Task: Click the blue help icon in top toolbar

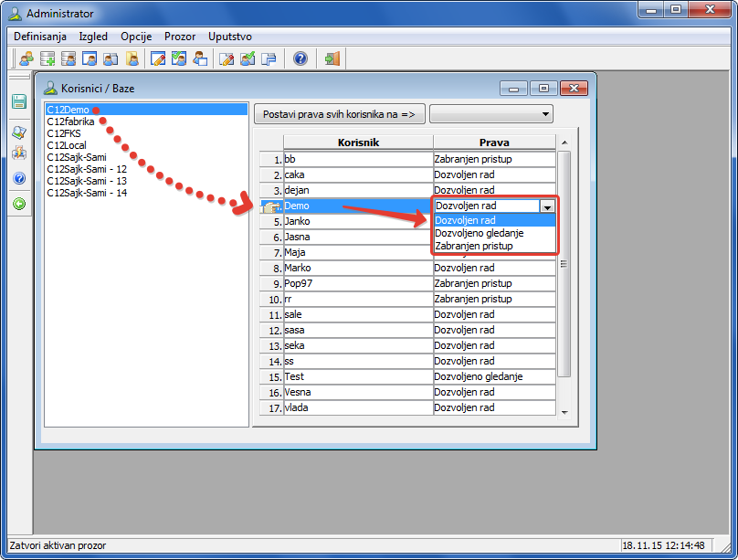Action: (x=300, y=58)
